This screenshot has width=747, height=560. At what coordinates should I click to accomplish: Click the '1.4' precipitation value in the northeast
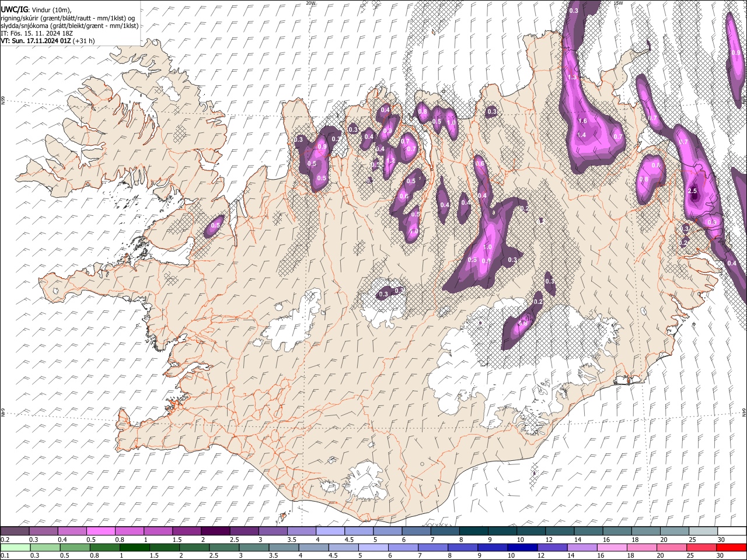click(581, 135)
